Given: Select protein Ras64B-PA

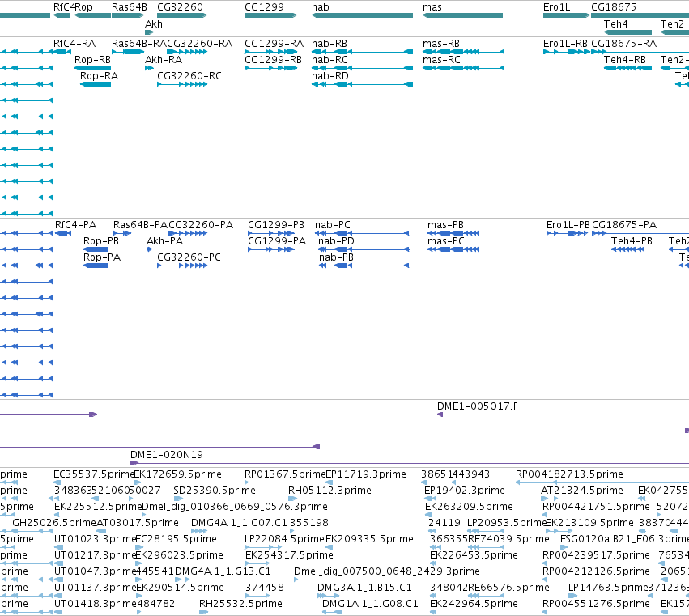Looking at the screenshot, I should [x=140, y=225].
